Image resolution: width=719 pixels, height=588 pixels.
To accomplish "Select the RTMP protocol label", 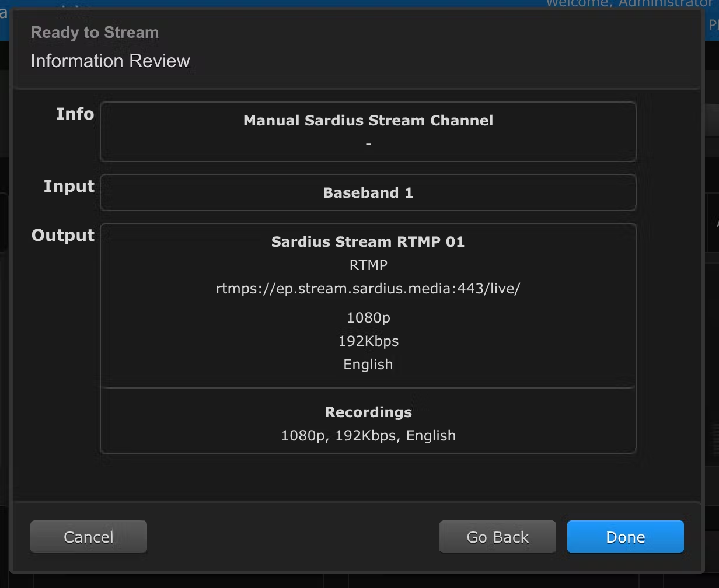I will [368, 265].
